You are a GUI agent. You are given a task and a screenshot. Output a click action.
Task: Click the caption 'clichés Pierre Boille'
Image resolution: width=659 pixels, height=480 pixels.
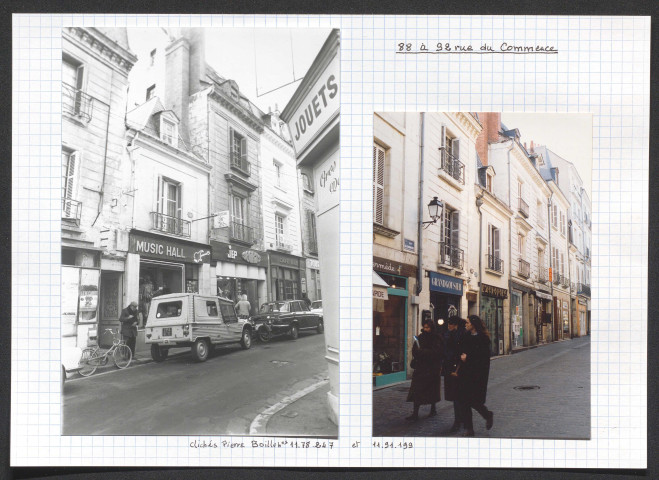(237, 444)
